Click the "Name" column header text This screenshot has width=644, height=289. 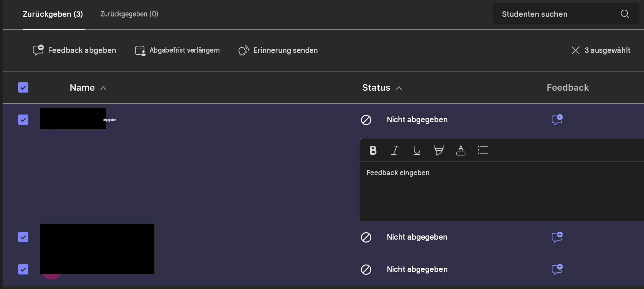(x=82, y=88)
